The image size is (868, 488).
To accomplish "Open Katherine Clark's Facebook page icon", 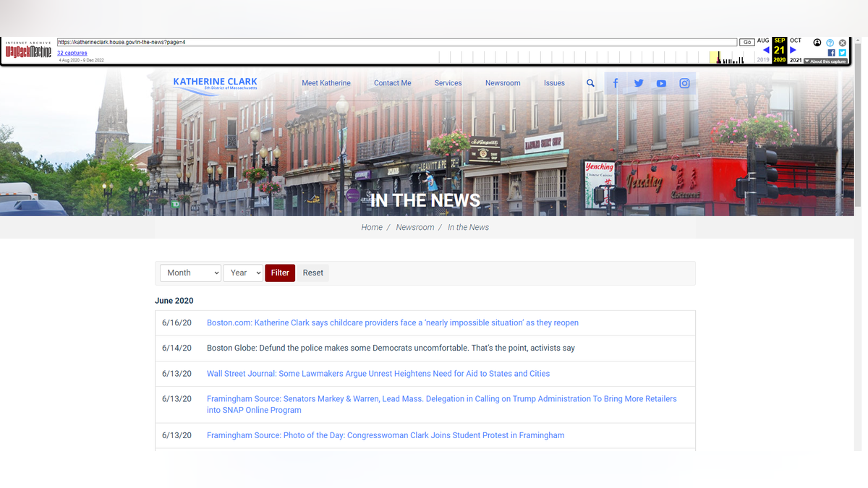I will pyautogui.click(x=616, y=83).
